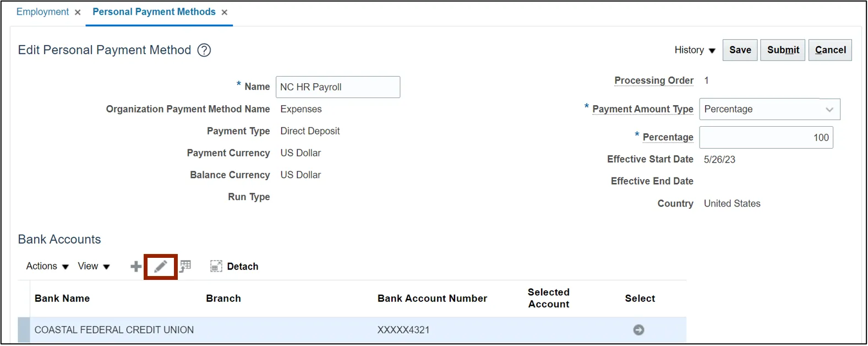This screenshot has height=346, width=868.
Task: Click the Bank Account Number column header
Action: (432, 299)
